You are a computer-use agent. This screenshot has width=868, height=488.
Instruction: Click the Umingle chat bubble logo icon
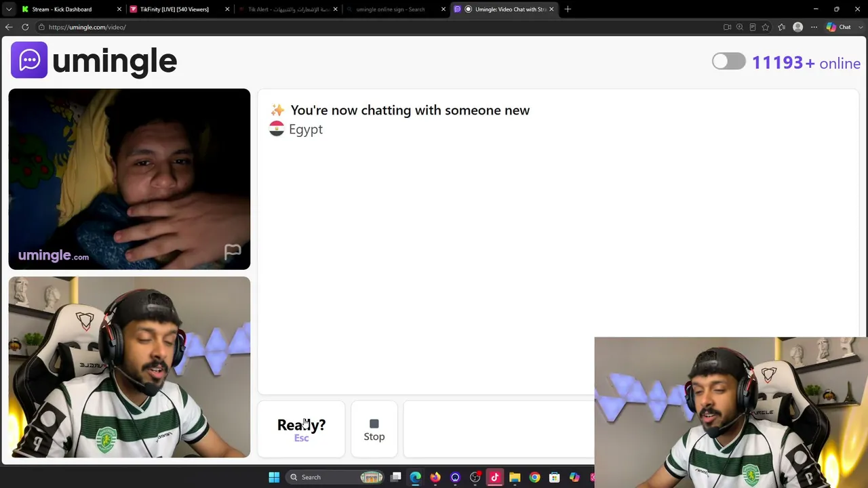tap(29, 60)
